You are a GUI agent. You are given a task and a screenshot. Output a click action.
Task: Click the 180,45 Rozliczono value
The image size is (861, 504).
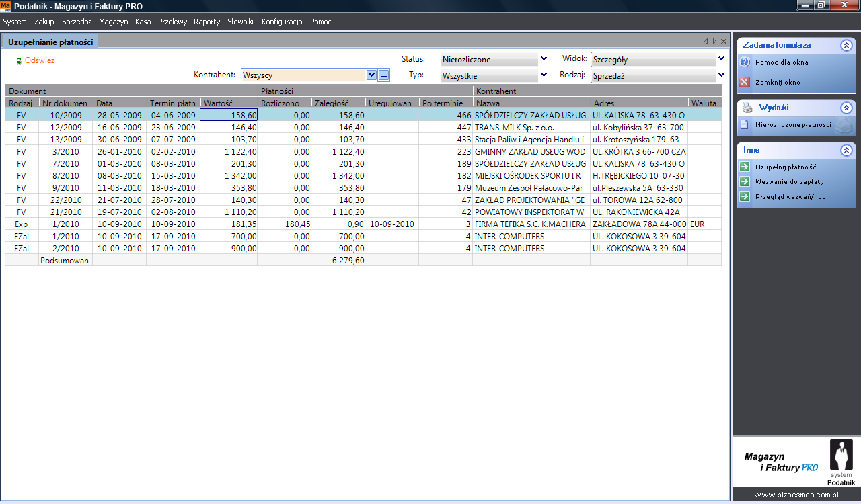(x=284, y=224)
